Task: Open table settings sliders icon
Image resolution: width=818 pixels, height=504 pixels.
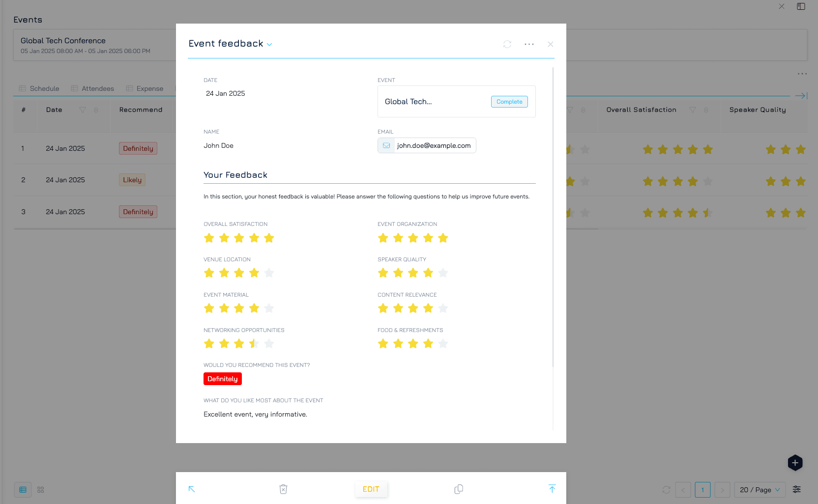Action: 797,490
